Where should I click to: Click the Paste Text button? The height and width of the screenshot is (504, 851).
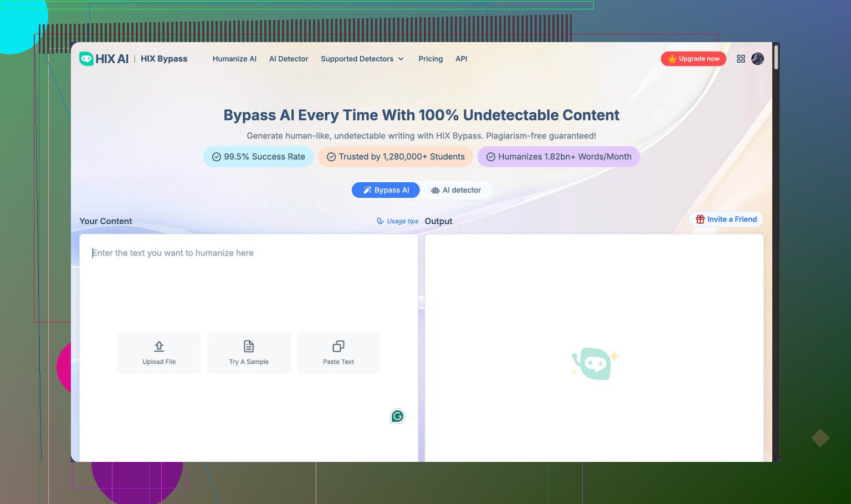(x=339, y=352)
